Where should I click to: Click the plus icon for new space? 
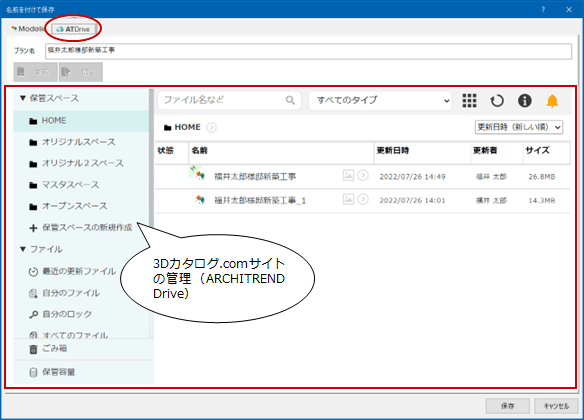[33, 228]
